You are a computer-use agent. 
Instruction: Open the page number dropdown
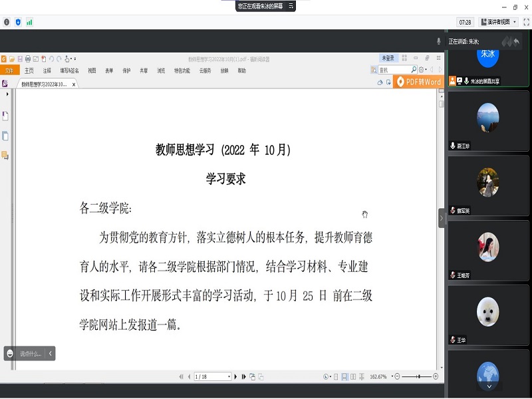(229, 376)
